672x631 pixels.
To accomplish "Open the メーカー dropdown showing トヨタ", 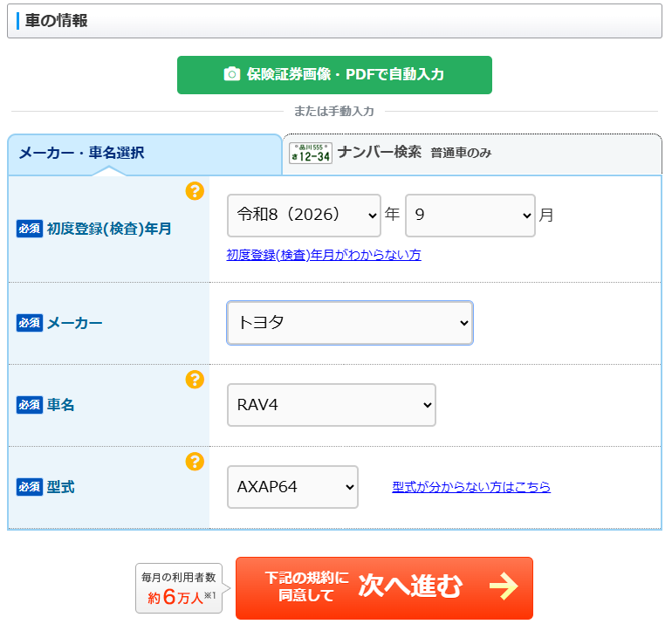I will (x=350, y=323).
